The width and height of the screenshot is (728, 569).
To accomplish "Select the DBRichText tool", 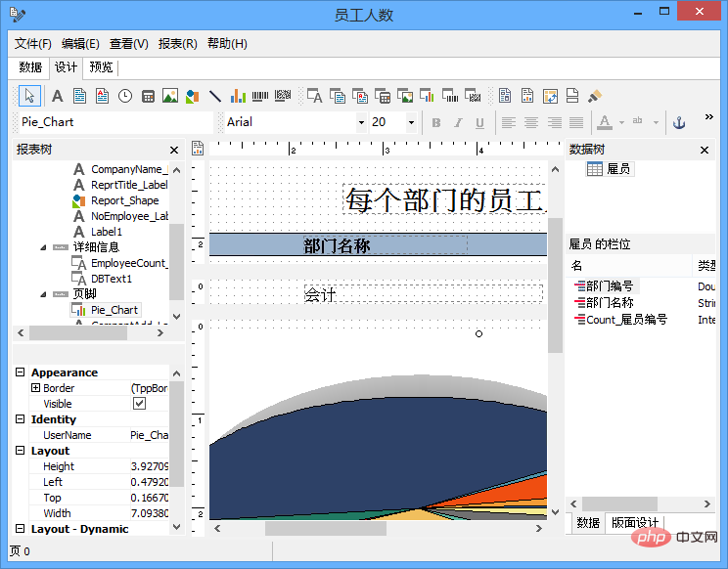I will 360,96.
